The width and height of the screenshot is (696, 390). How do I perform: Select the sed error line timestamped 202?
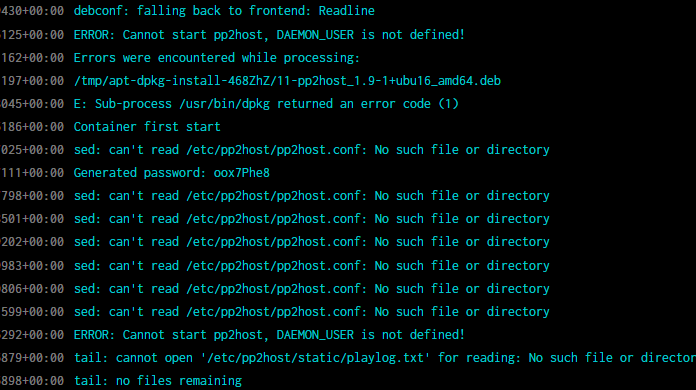[x=312, y=242]
